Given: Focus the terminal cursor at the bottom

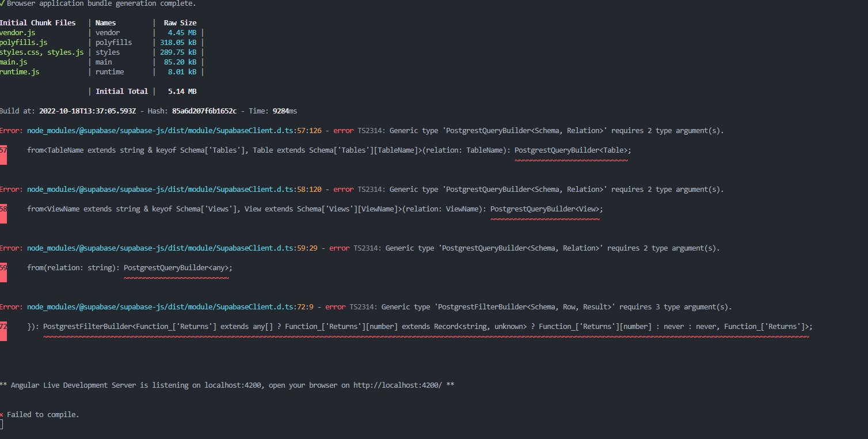Looking at the screenshot, I should point(2,425).
